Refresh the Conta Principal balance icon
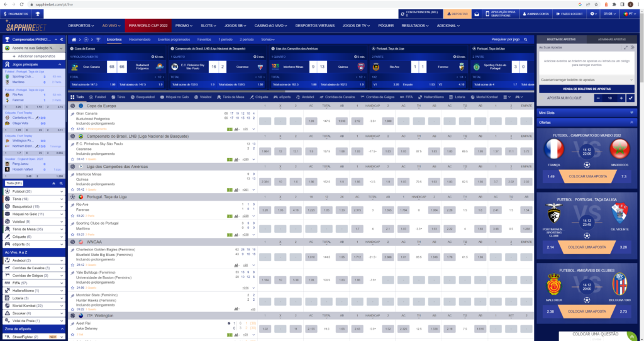 [402, 14]
